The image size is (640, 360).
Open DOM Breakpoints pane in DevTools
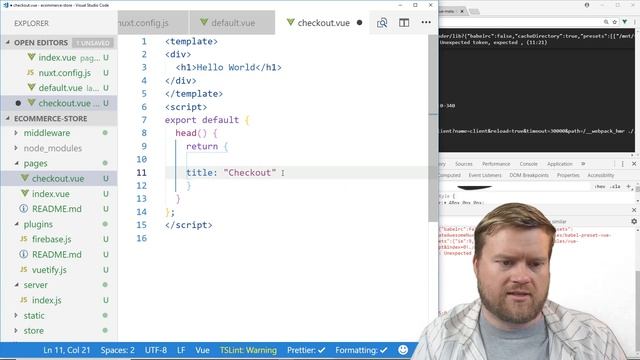click(529, 175)
